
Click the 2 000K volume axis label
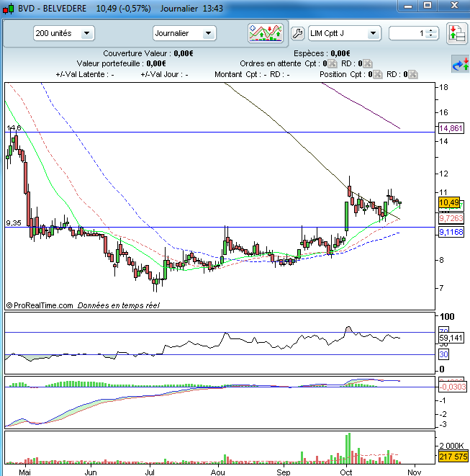coord(451,445)
